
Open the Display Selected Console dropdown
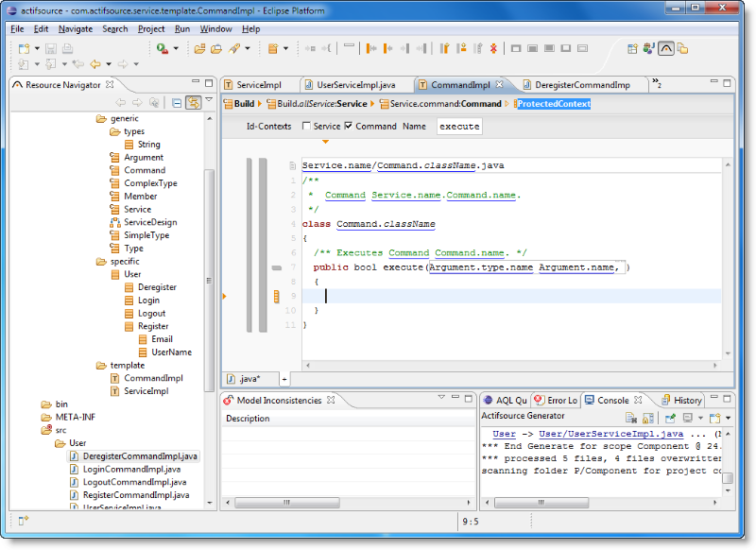tap(699, 417)
